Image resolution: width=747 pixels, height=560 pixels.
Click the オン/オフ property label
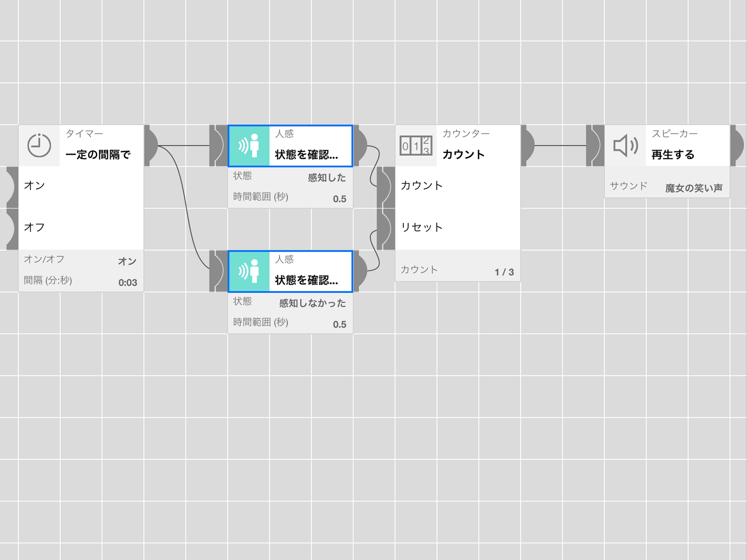tap(44, 259)
